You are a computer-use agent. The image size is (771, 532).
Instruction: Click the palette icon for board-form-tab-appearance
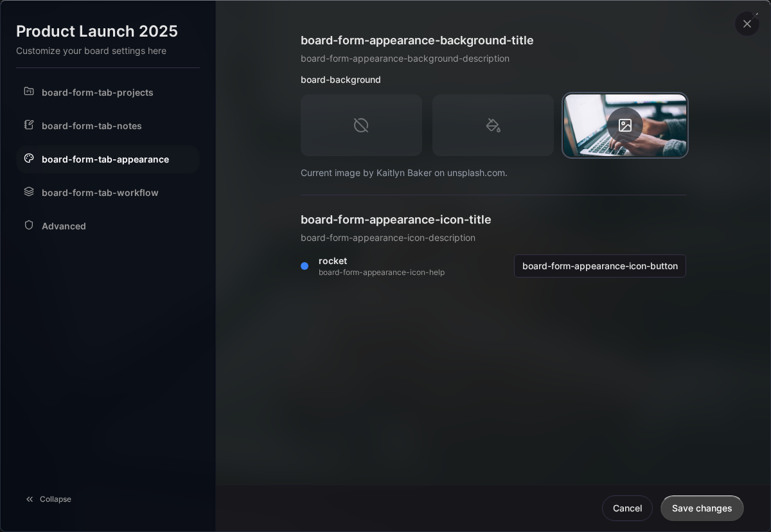tap(29, 159)
